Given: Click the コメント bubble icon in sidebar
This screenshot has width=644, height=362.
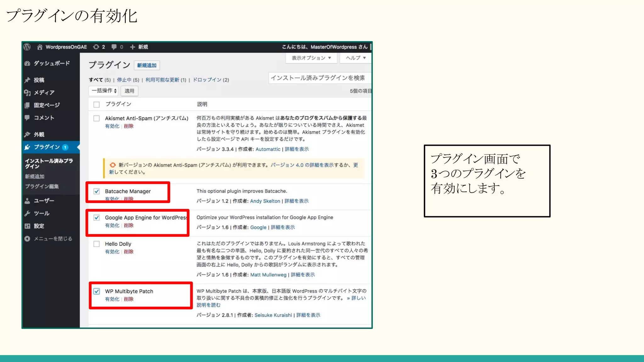Looking at the screenshot, I should pyautogui.click(x=28, y=118).
